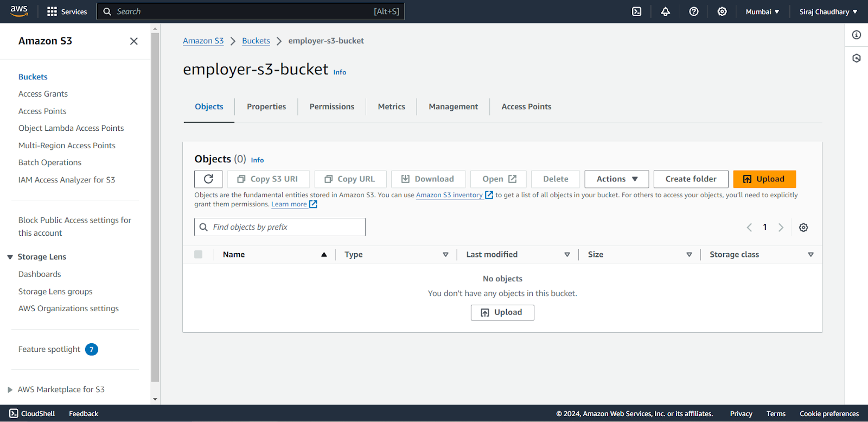Open the notifications bell
The image size is (868, 422).
pyautogui.click(x=665, y=11)
